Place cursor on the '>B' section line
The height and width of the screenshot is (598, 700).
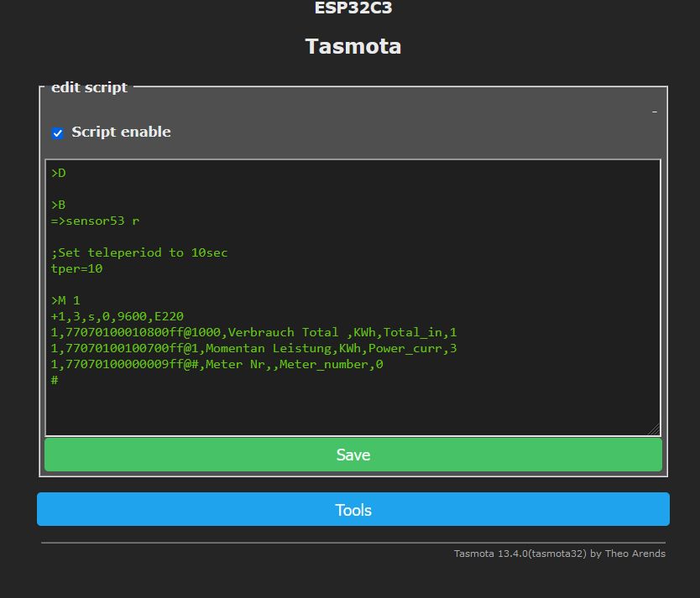pos(59,205)
